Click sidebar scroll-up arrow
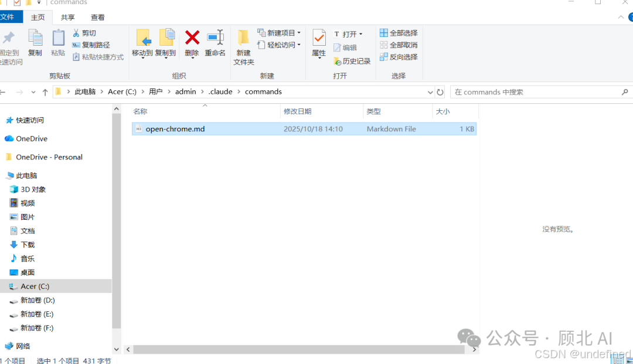 point(116,109)
